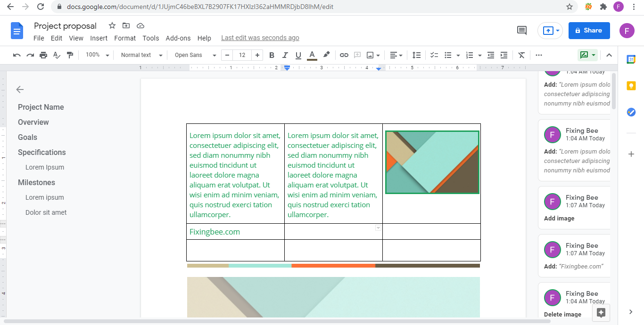The image size is (644, 325).
Task: Click the Print icon
Action: point(43,55)
